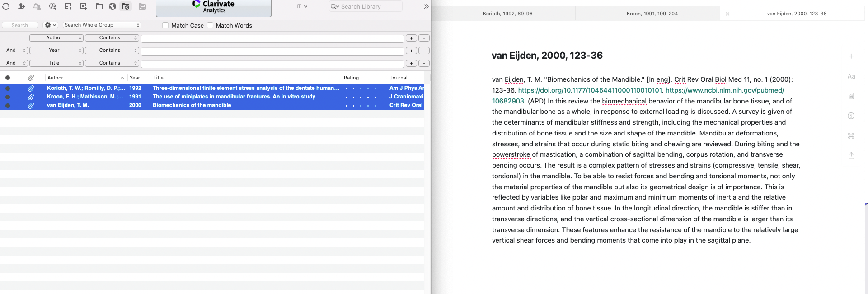This screenshot has width=868, height=294.
Task: Sort references by Journal column header
Action: click(406, 78)
